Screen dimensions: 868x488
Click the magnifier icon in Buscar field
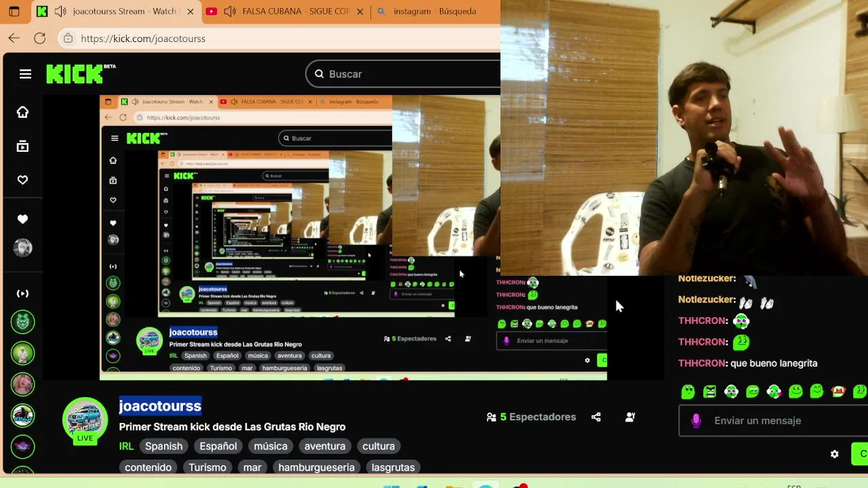pyautogui.click(x=319, y=74)
